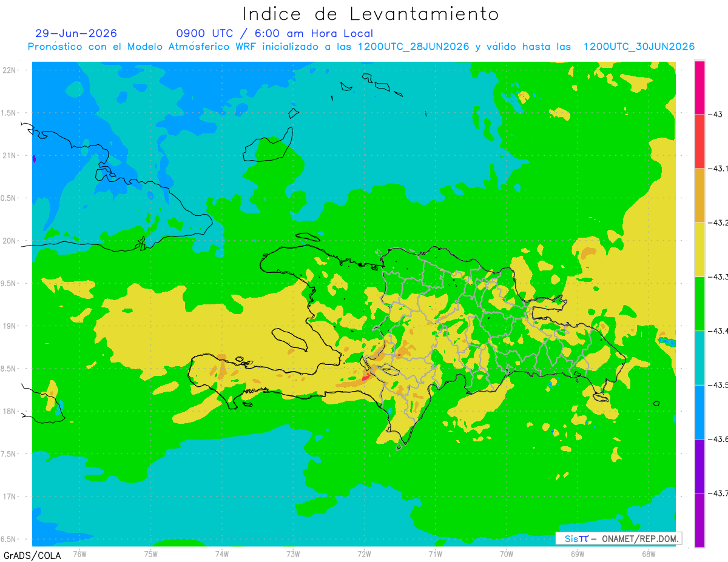Image resolution: width=728 pixels, height=562 pixels.
Task: Pick the teal swatch in the color bar
Action: [x=699, y=358]
